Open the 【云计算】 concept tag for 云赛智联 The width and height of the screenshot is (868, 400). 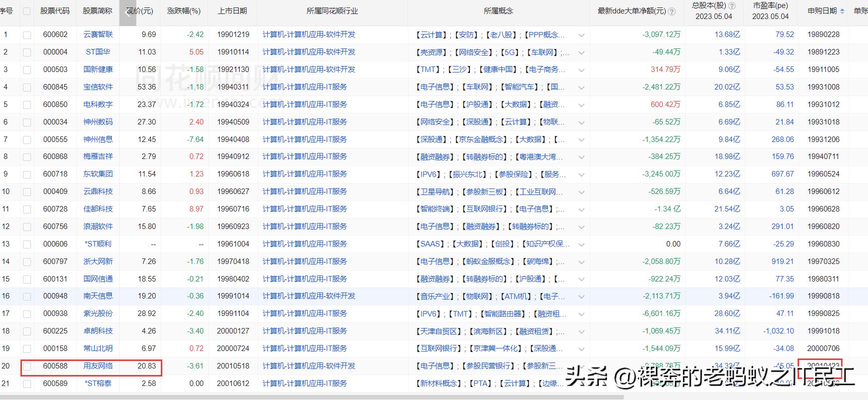432,34
